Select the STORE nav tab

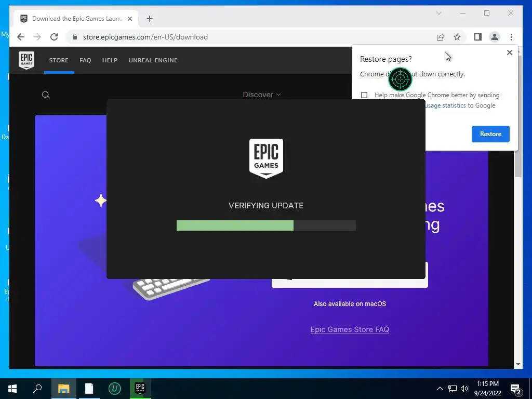pos(59,60)
